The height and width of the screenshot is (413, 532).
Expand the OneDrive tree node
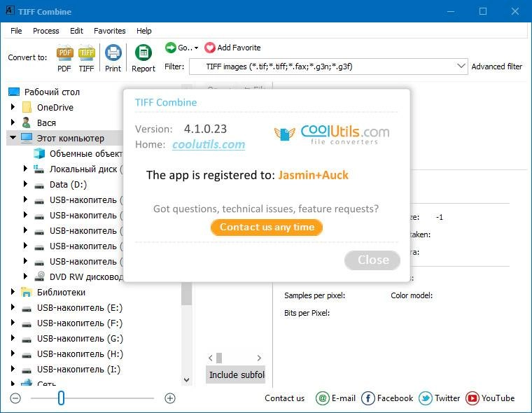(13, 107)
